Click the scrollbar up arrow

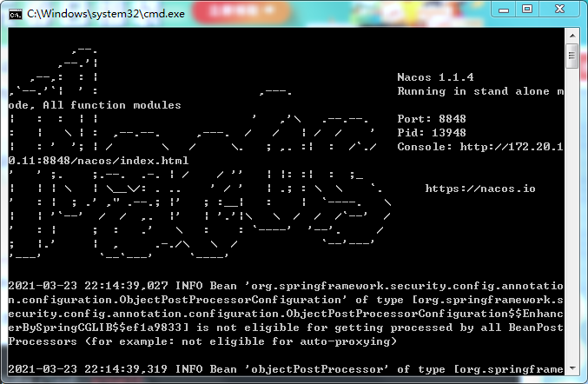click(572, 36)
